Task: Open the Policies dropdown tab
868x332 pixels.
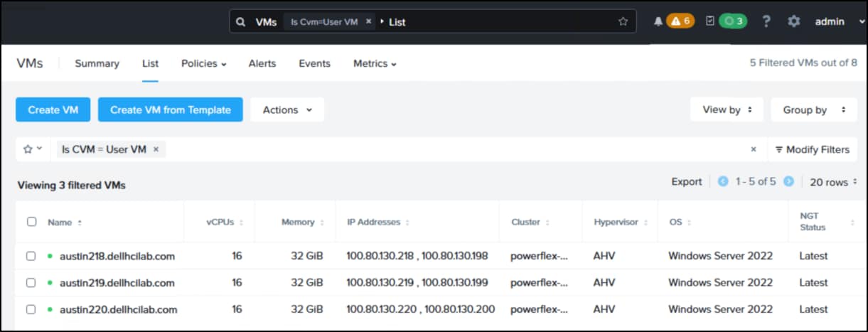Action: pos(204,63)
